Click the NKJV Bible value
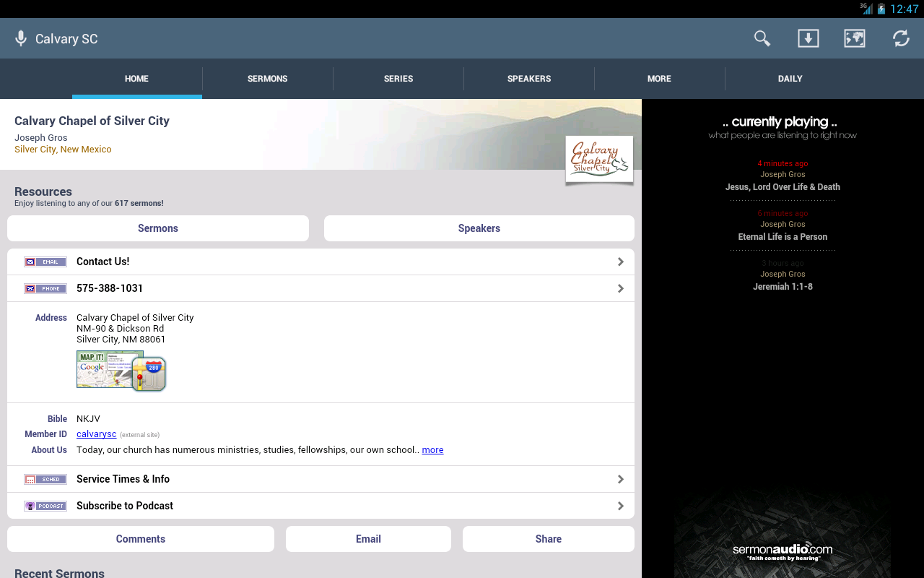 [x=88, y=419]
